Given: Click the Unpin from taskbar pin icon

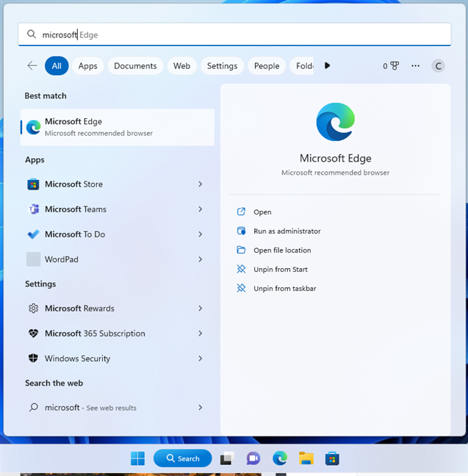Looking at the screenshot, I should (241, 288).
